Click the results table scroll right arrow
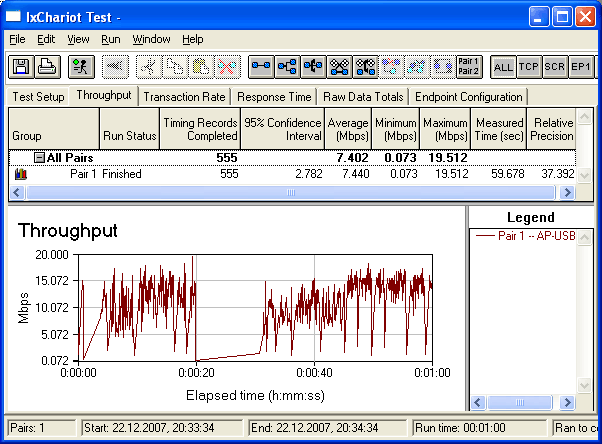Viewport: 602px width, 444px height. [x=567, y=192]
